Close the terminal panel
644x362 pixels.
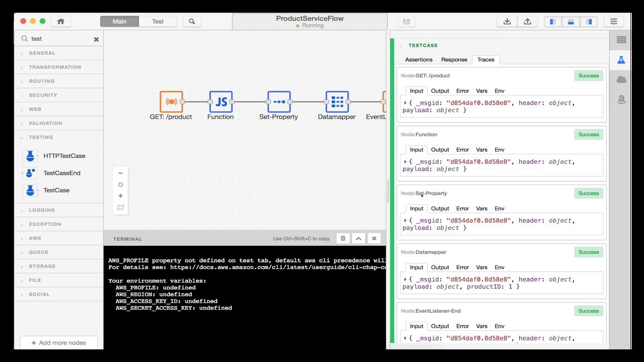click(374, 238)
